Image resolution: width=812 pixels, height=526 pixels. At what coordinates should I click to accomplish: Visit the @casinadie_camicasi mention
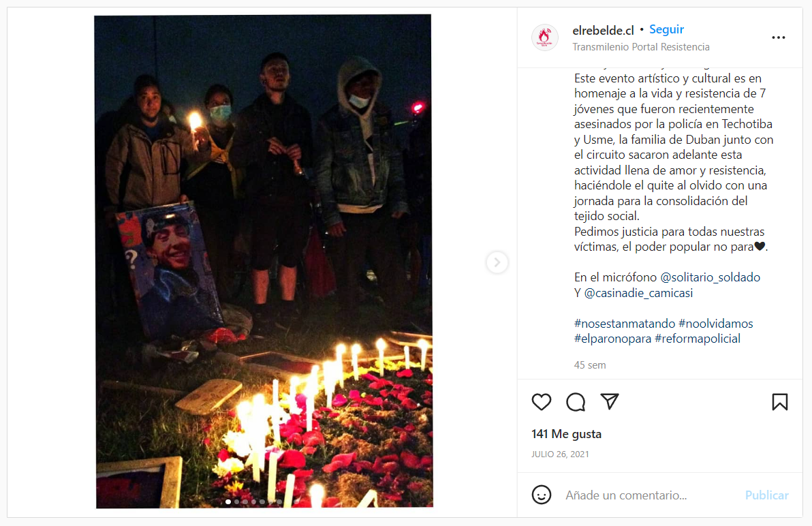(638, 293)
